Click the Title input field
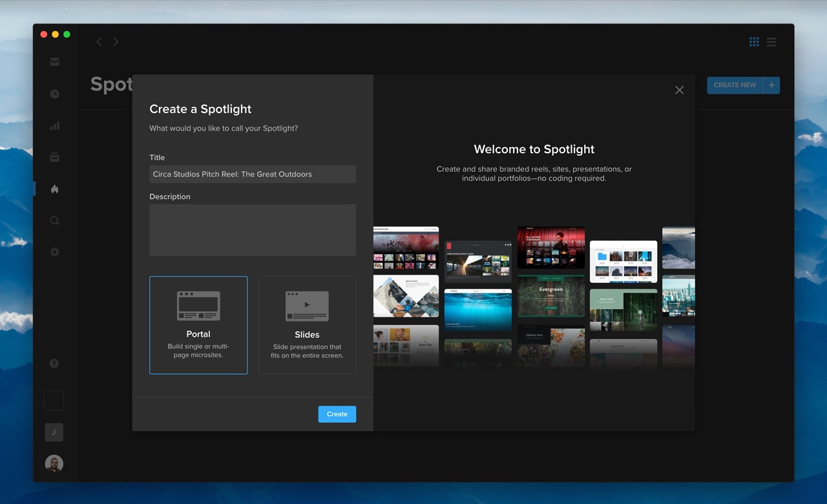827x504 pixels. [253, 174]
